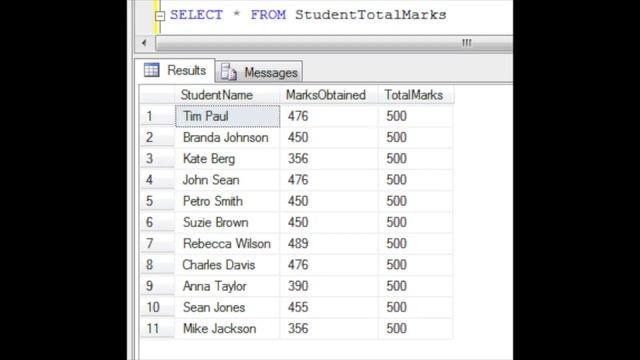This screenshot has height=360, width=640.
Task: Select the Suzie Brown cell
Action: (x=227, y=222)
